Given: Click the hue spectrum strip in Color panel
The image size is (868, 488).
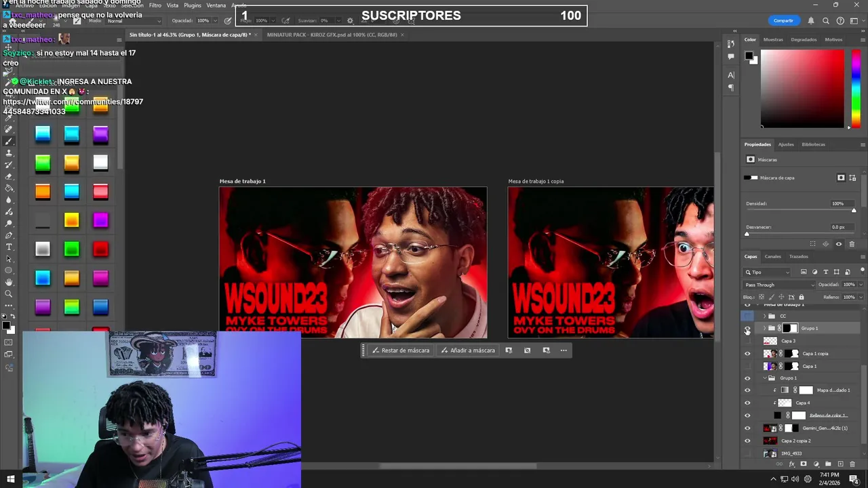Looking at the screenshot, I should point(856,88).
